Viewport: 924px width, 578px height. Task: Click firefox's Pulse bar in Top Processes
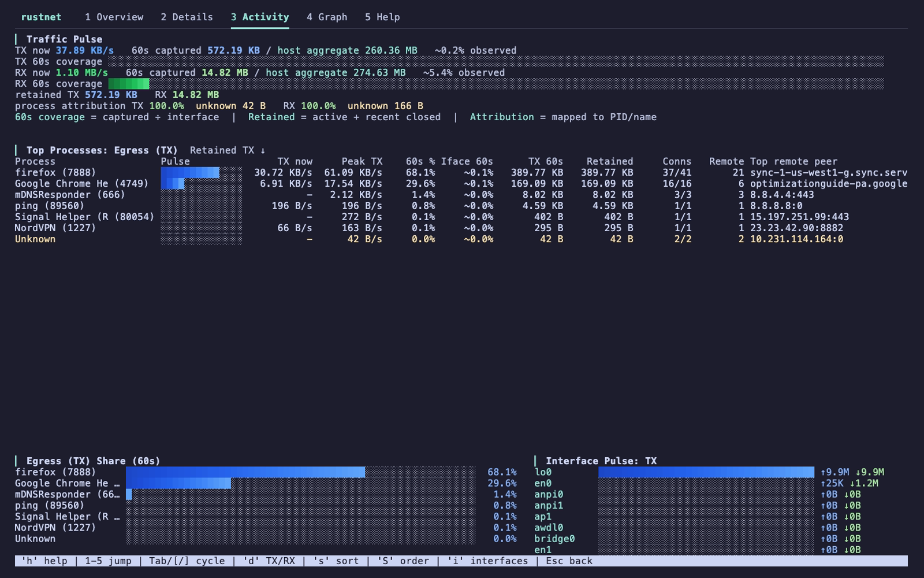tap(202, 172)
